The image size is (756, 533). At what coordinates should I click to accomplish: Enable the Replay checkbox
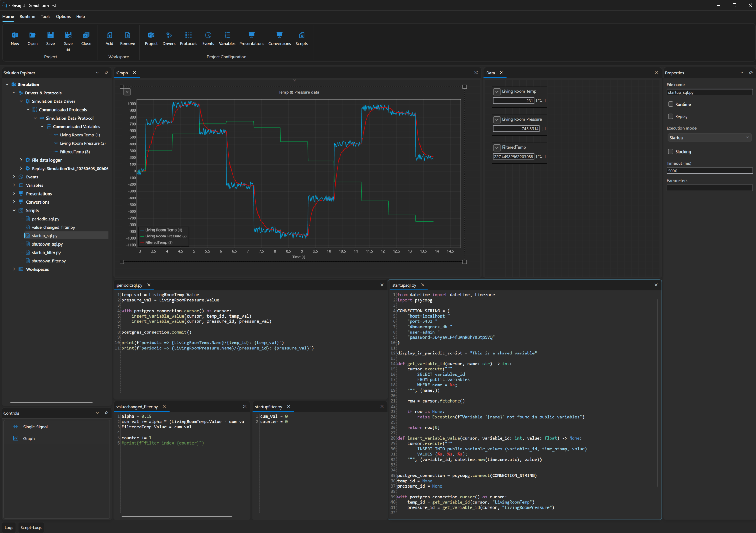671,116
